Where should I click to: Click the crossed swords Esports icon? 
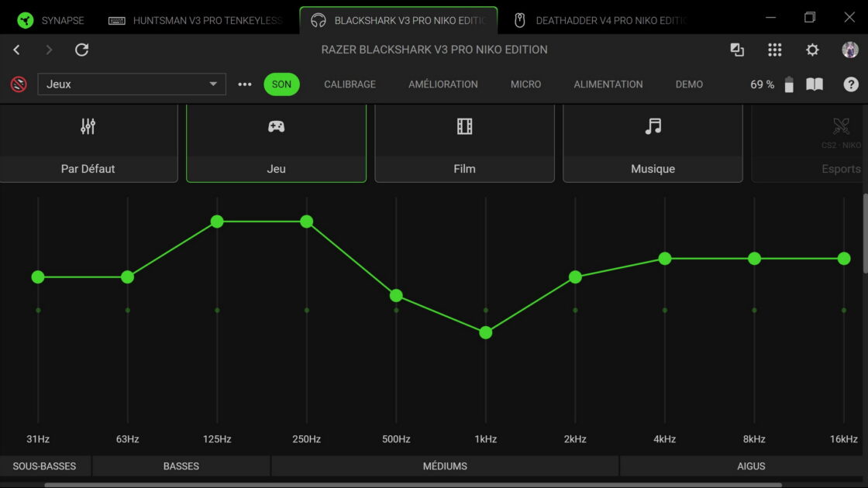pos(841,126)
